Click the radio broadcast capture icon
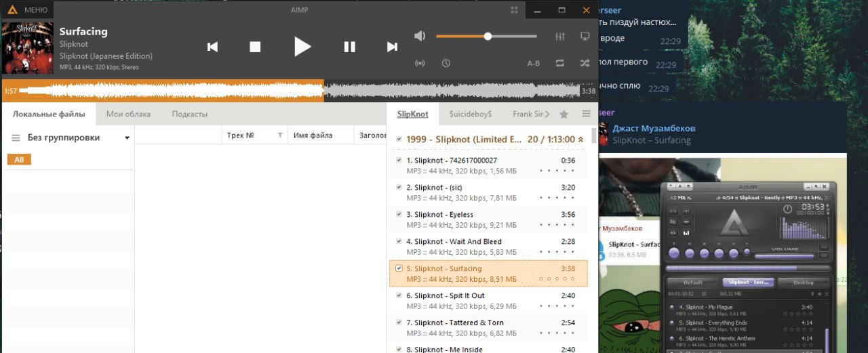868x353 pixels. coord(420,63)
